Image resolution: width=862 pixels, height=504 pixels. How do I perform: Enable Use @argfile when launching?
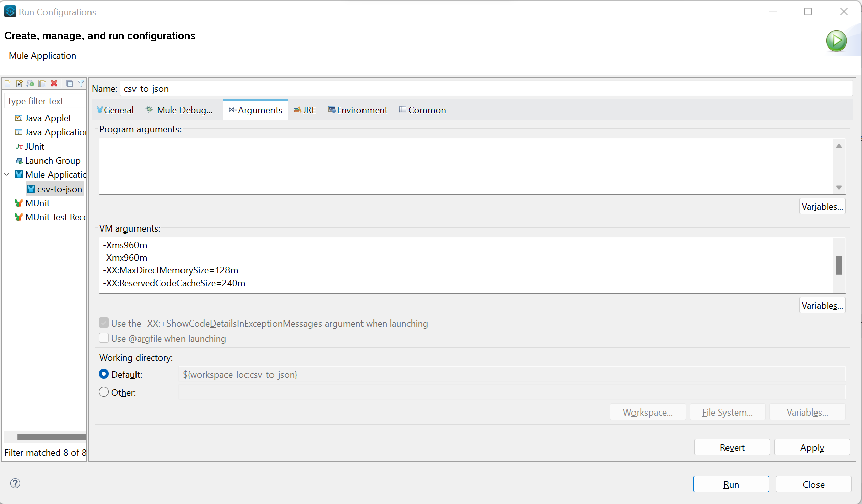coord(104,338)
